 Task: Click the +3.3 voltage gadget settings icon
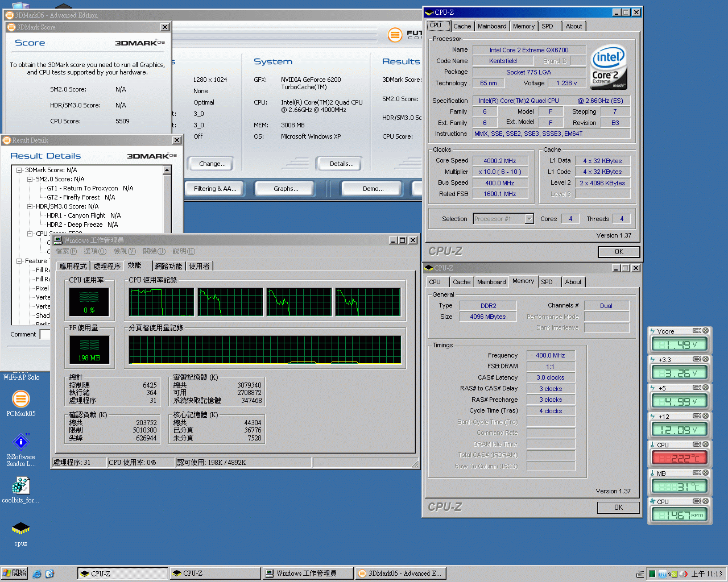click(x=696, y=359)
